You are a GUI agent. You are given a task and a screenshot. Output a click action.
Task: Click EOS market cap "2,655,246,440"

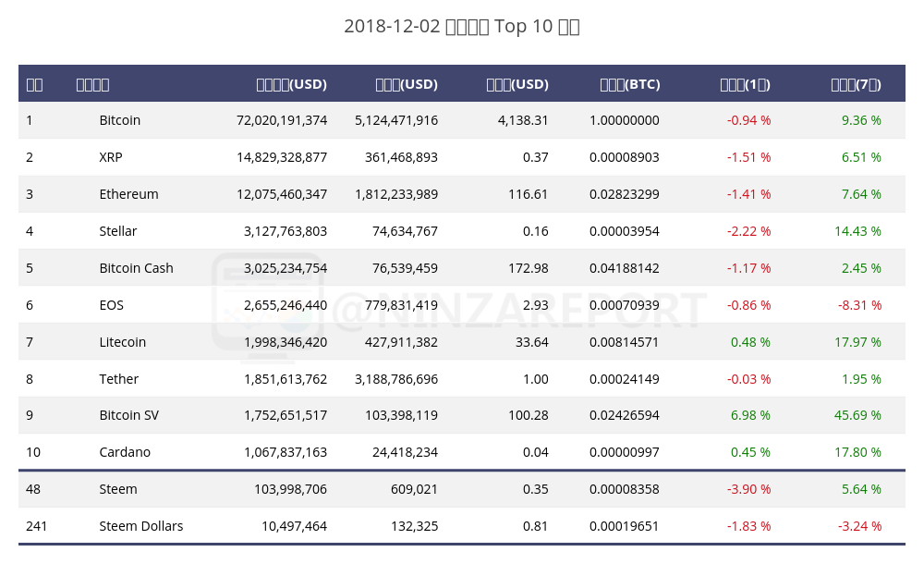point(286,306)
